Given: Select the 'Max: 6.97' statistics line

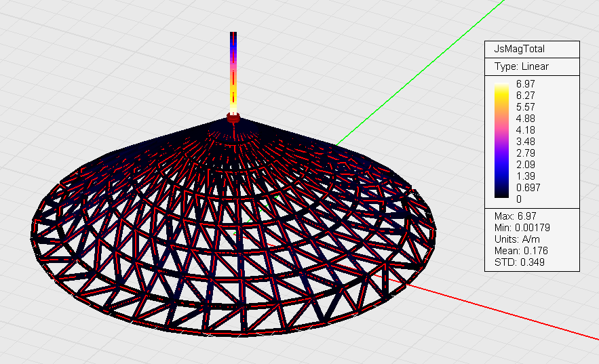Looking at the screenshot, I should 516,216.
